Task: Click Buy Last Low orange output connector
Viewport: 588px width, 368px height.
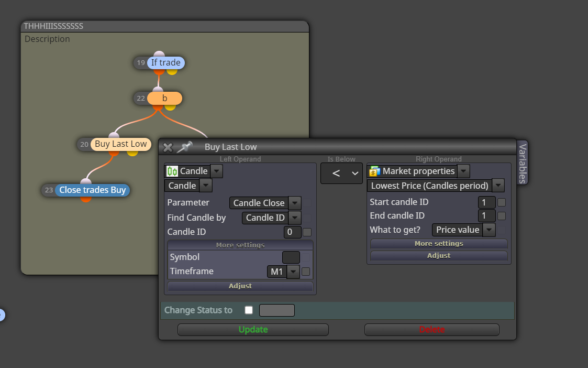Action: click(x=114, y=153)
